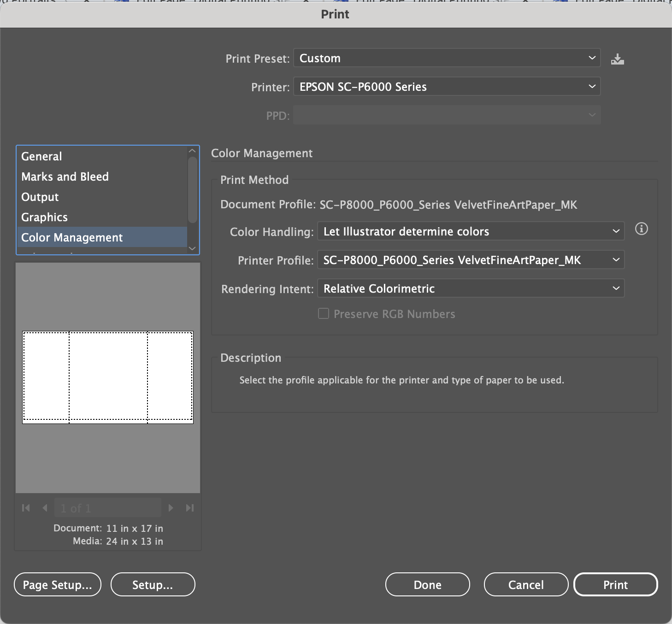
Task: Go to the previous page in preview
Action: (45, 508)
